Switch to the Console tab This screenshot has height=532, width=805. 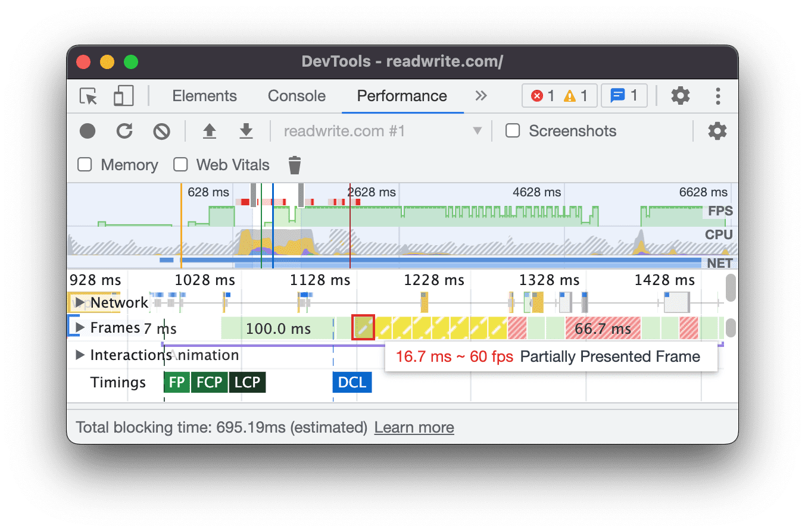297,96
